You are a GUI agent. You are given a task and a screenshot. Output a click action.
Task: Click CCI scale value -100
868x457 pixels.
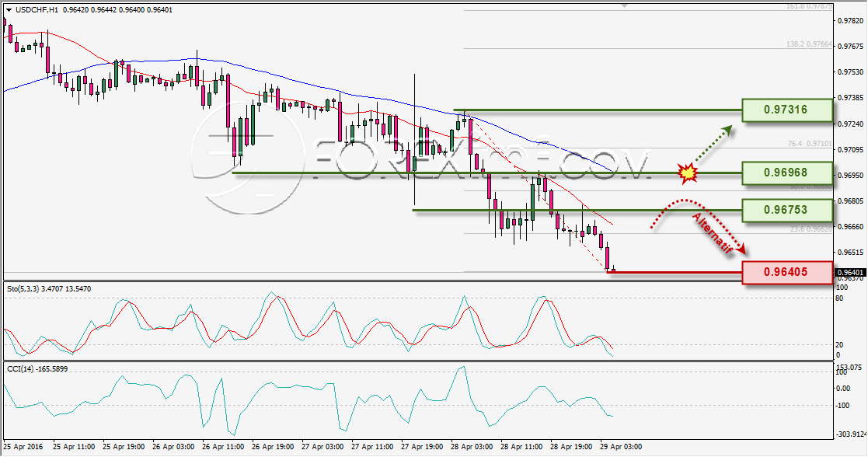[842, 406]
